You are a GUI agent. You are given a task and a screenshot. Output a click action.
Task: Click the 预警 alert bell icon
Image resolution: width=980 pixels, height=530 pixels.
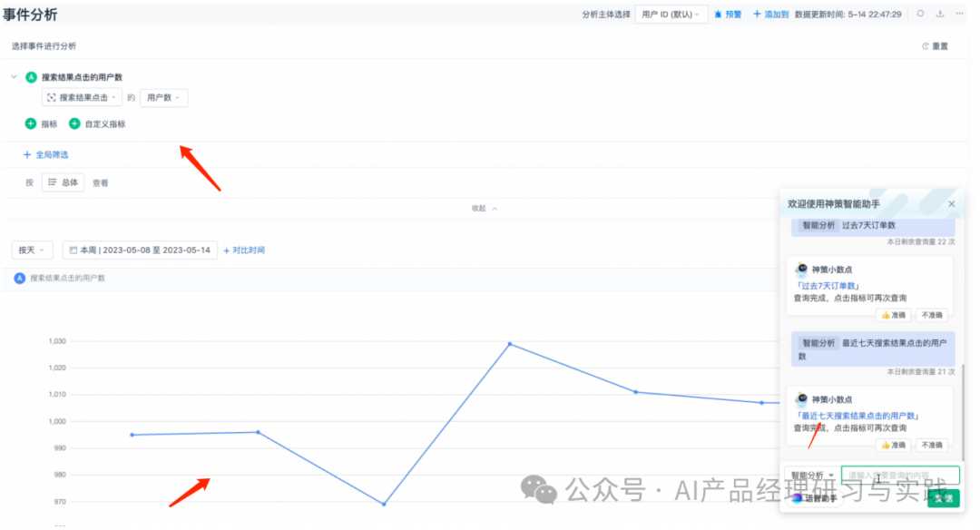(719, 15)
